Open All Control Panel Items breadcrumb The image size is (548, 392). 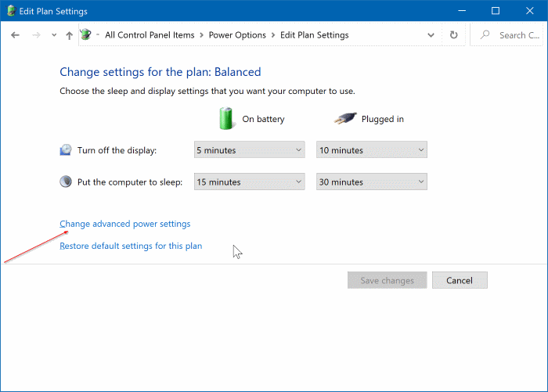150,35
